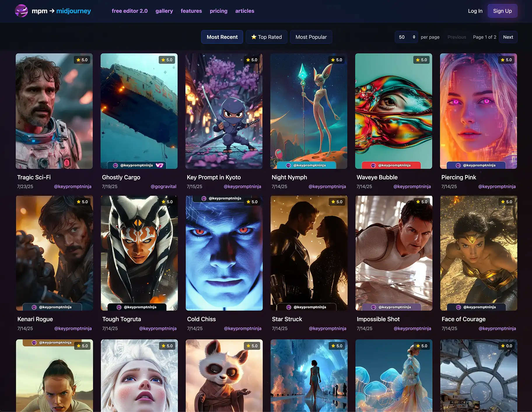The width and height of the screenshot is (532, 412).
Task: Open the 50 per page dropdown
Action: 406,37
